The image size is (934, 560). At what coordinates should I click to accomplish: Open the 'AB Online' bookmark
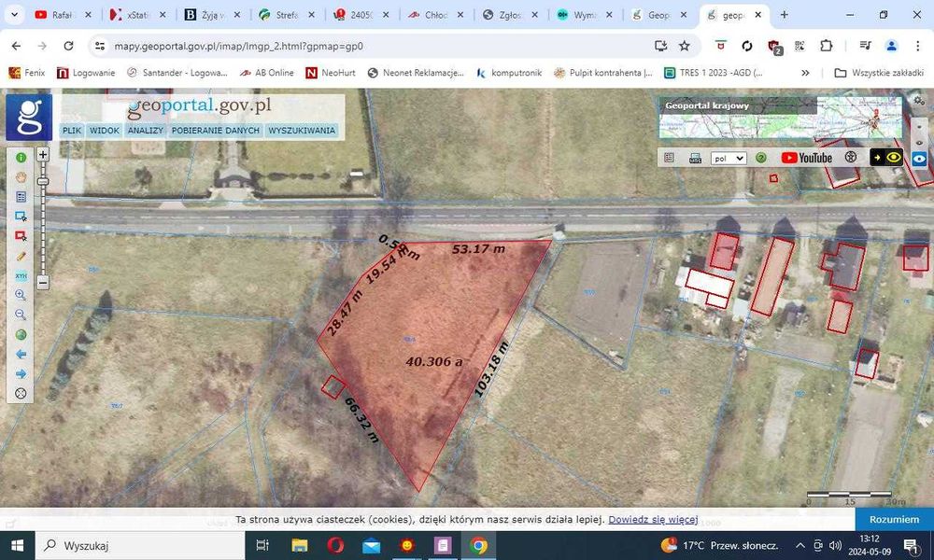[267, 73]
